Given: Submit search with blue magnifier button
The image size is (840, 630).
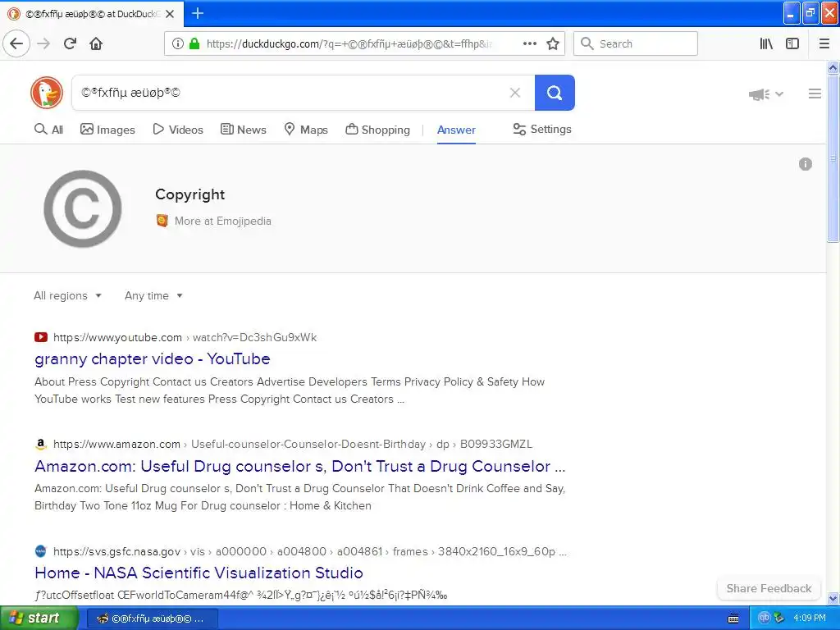Looking at the screenshot, I should click(555, 93).
